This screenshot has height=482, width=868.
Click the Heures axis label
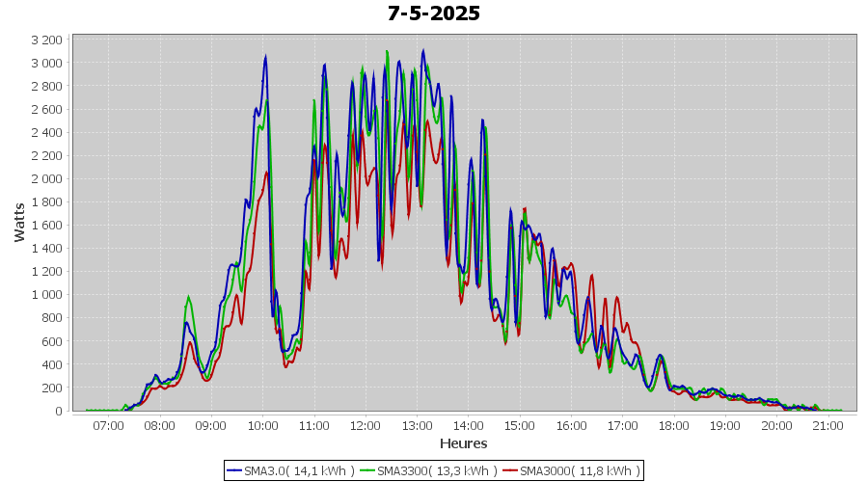(464, 443)
